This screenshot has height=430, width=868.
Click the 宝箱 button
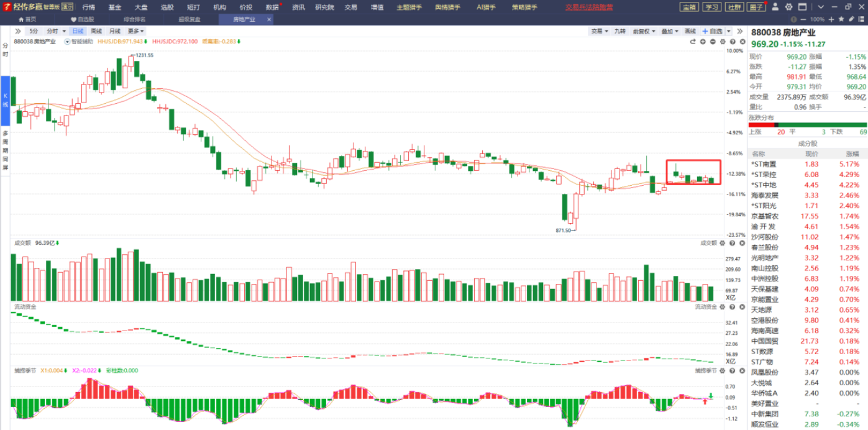[x=689, y=7]
